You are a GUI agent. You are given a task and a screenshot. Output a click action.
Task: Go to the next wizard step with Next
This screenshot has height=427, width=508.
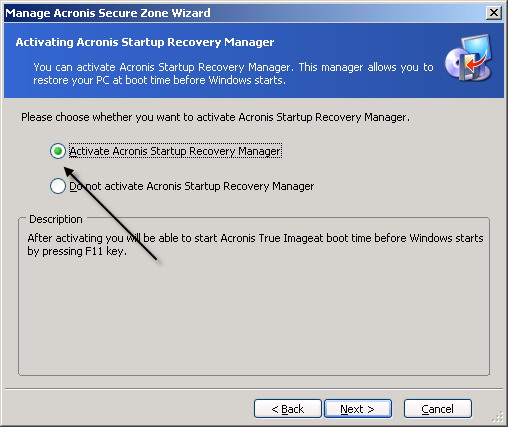358,409
